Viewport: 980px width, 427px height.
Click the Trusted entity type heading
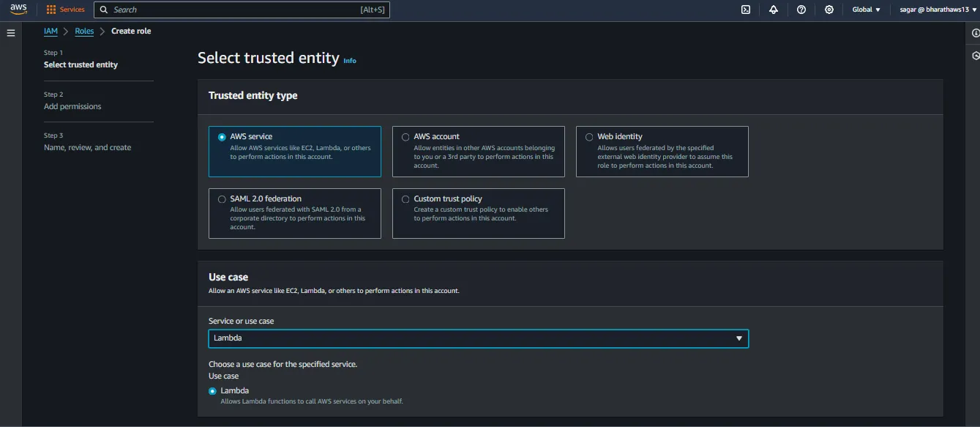coord(253,96)
